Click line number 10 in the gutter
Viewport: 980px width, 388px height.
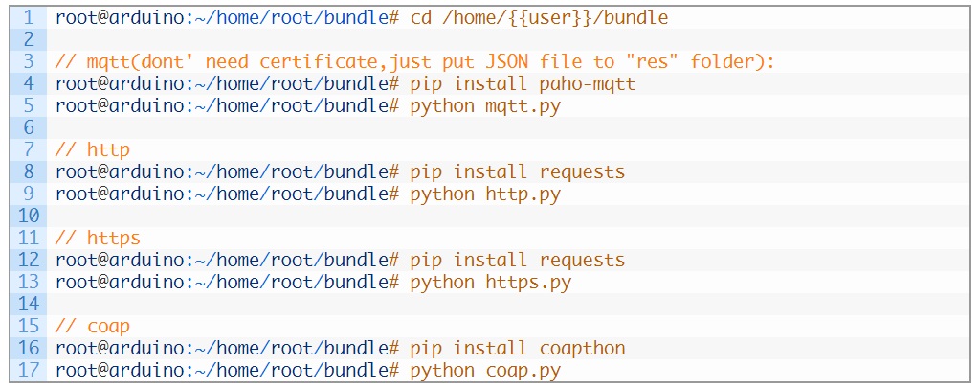point(29,216)
